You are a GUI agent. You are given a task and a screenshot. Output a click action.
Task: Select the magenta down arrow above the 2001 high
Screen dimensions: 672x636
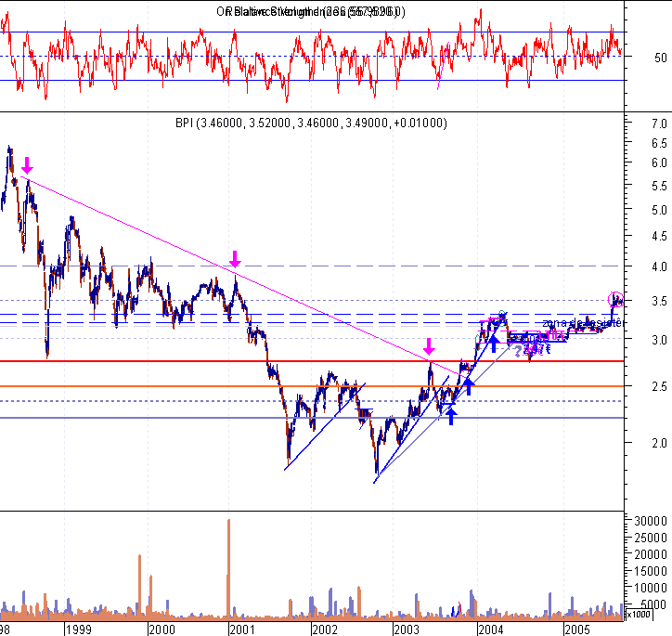tap(235, 259)
